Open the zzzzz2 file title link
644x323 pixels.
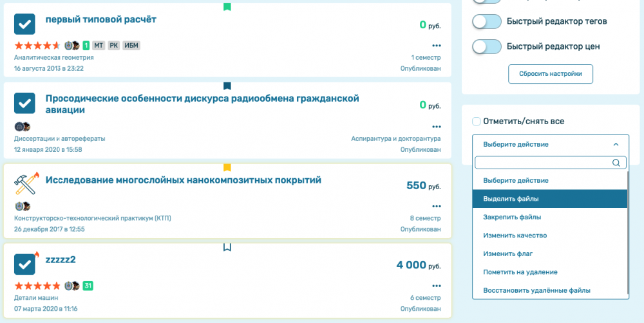[x=61, y=260]
